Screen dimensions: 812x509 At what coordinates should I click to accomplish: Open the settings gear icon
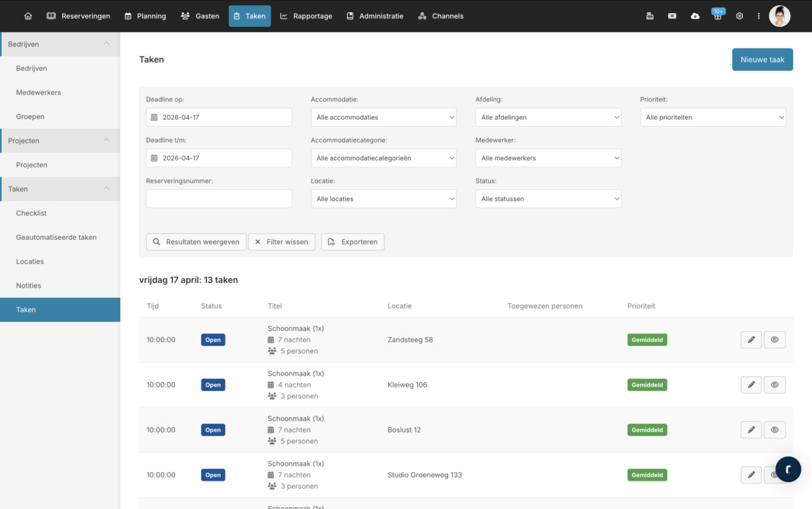coord(739,16)
